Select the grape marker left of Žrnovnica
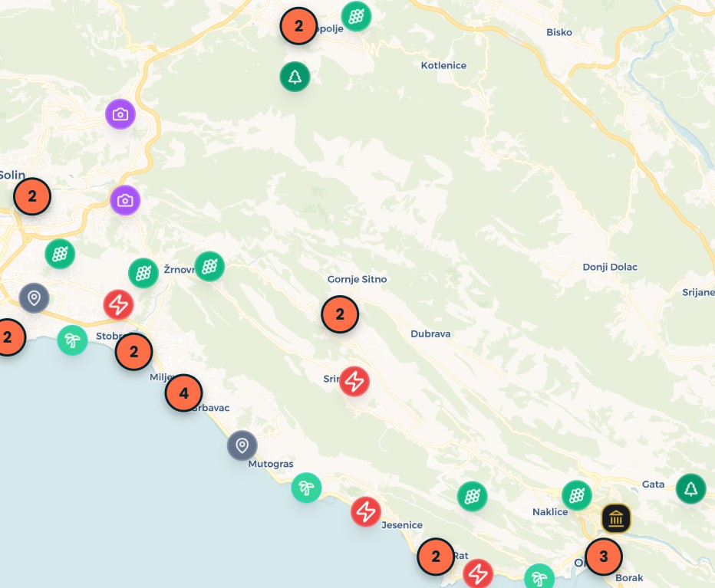The image size is (715, 588). tap(143, 272)
